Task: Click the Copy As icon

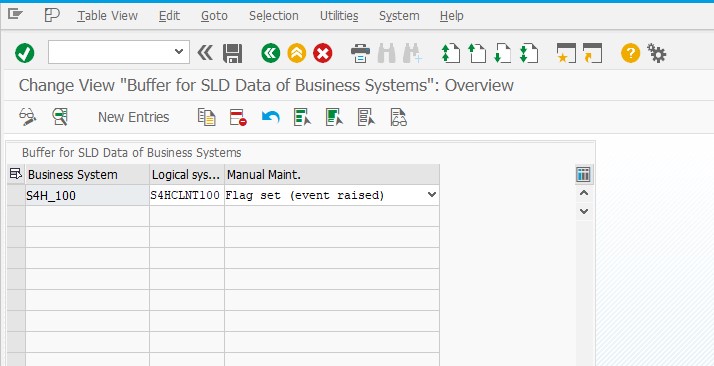Action: tap(206, 117)
